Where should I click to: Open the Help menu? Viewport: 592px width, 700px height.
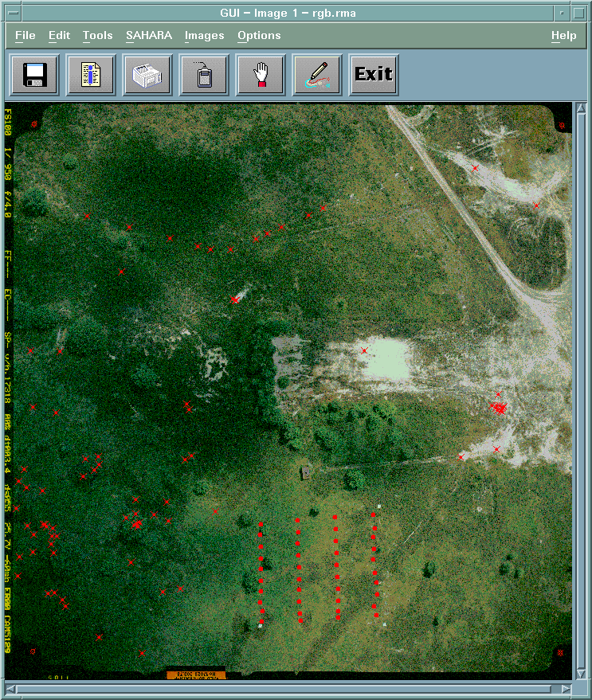563,35
